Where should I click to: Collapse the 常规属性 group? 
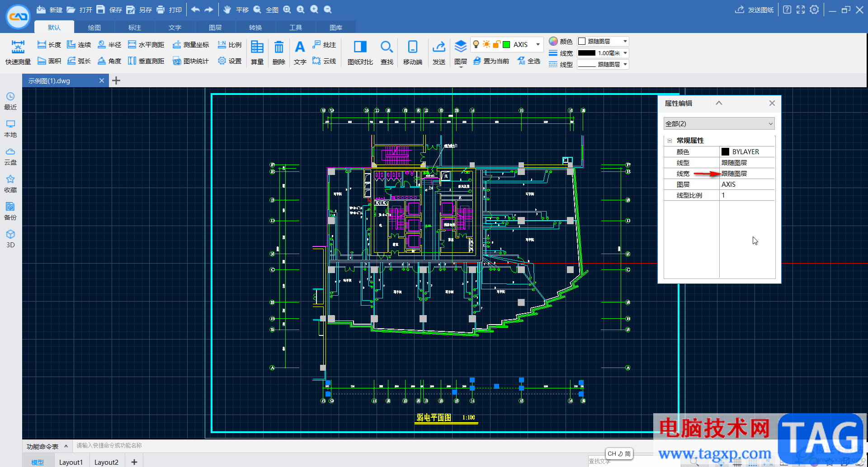[670, 141]
